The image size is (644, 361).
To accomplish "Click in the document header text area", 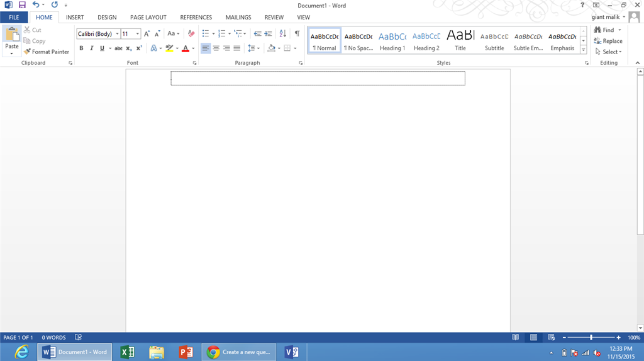I will click(x=318, y=78).
